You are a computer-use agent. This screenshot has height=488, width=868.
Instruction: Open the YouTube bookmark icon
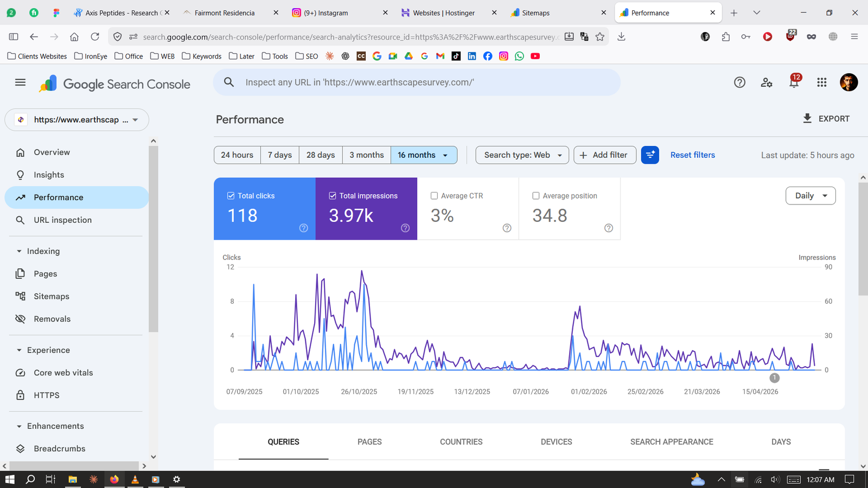click(535, 56)
